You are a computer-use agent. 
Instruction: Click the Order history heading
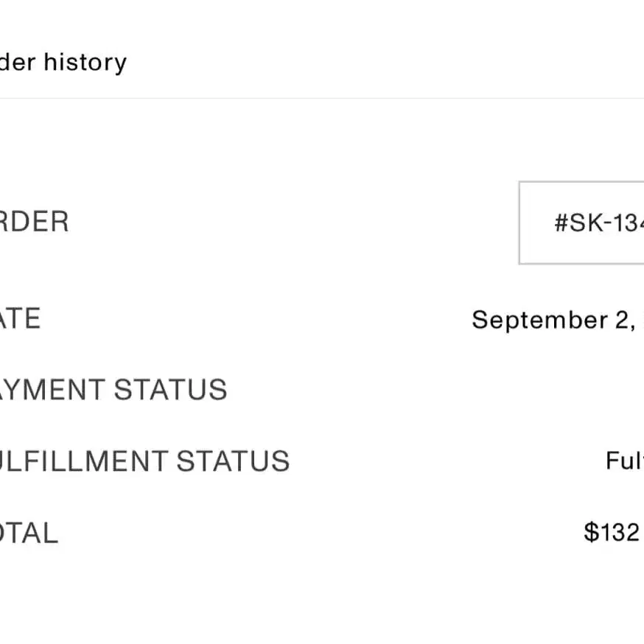tap(63, 62)
